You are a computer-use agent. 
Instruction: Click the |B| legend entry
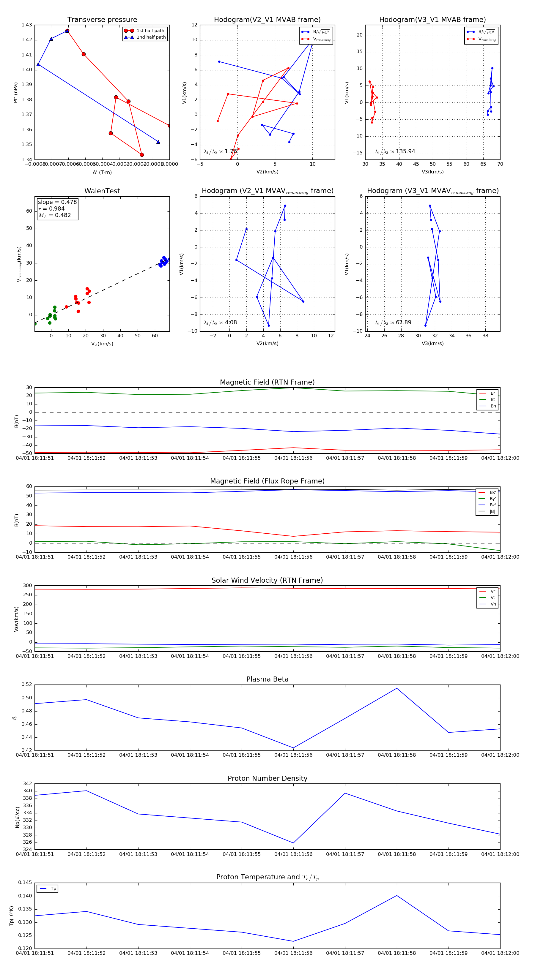click(x=487, y=511)
